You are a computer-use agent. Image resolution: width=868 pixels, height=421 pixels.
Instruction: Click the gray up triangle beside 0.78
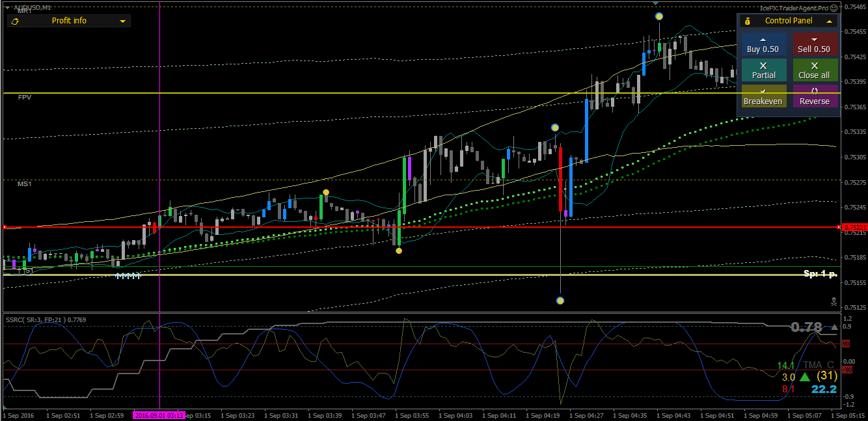click(834, 327)
